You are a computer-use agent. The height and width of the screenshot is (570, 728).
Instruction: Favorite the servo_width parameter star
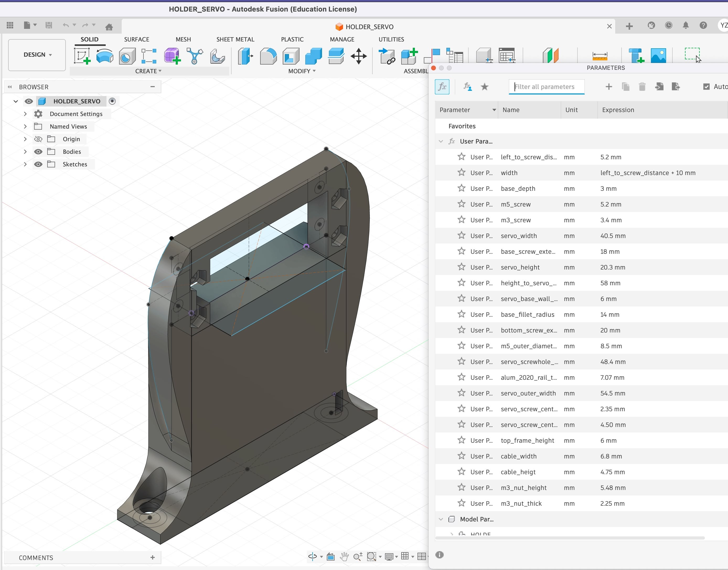(461, 236)
